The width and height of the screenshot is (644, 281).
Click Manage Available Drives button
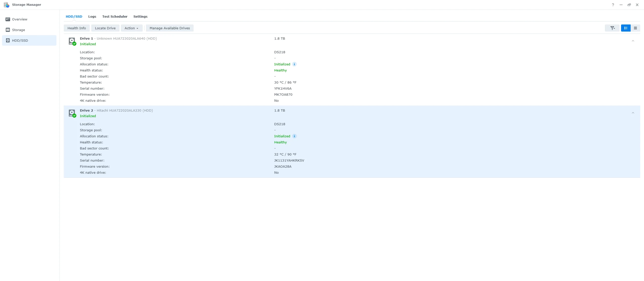(170, 28)
